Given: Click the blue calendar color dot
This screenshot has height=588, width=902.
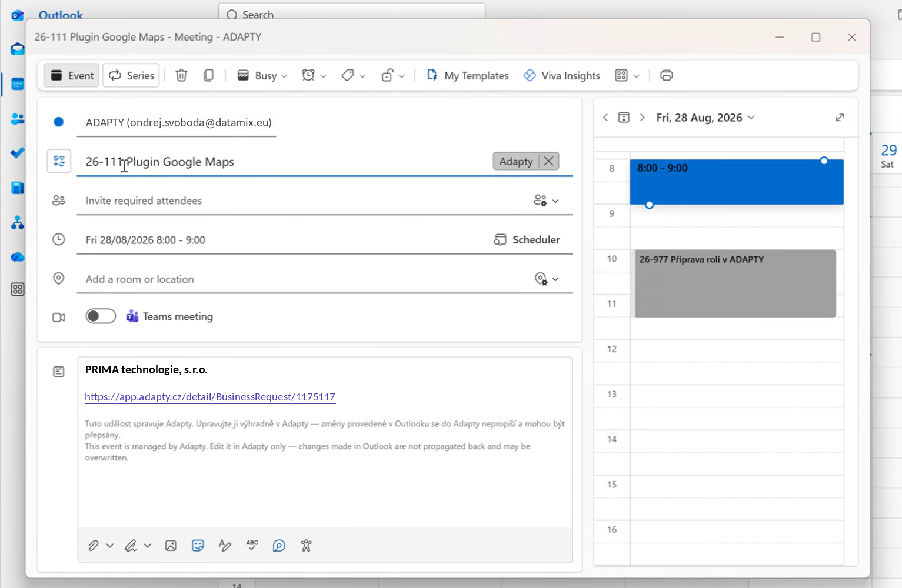Looking at the screenshot, I should tap(59, 122).
